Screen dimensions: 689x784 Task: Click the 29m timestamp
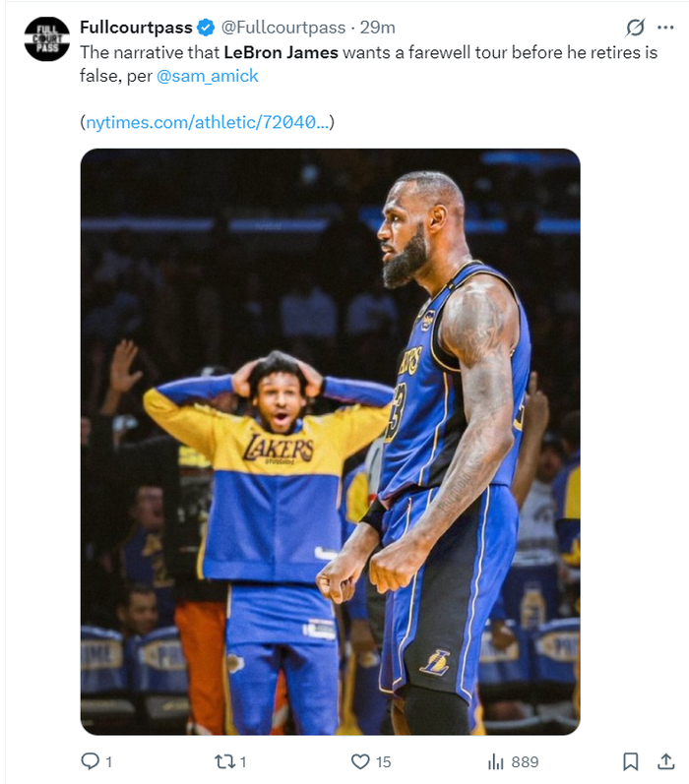click(378, 27)
